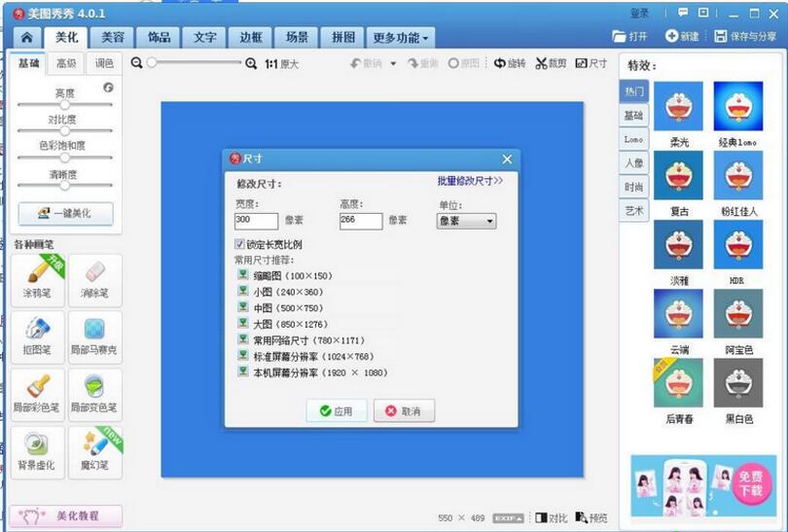Select the 抠图笔 cutout pen tool
This screenshot has width=788, height=532.
coord(38,337)
